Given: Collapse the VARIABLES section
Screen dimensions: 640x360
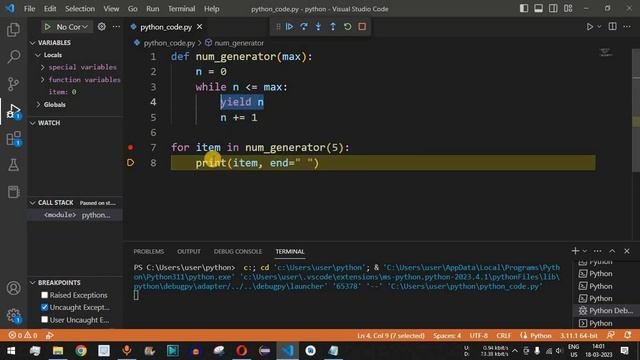Looking at the screenshot, I should 33,43.
